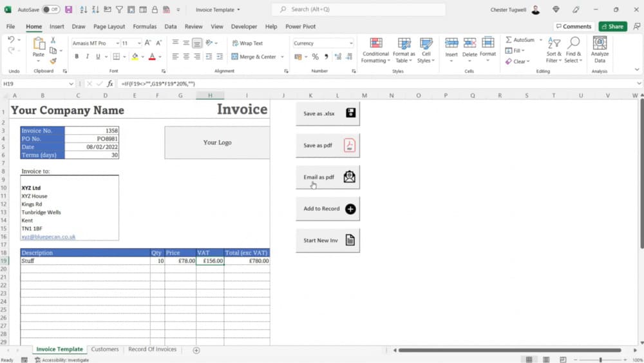Click the Insert Function fx icon
This screenshot has width=644, height=363.
coord(110,84)
